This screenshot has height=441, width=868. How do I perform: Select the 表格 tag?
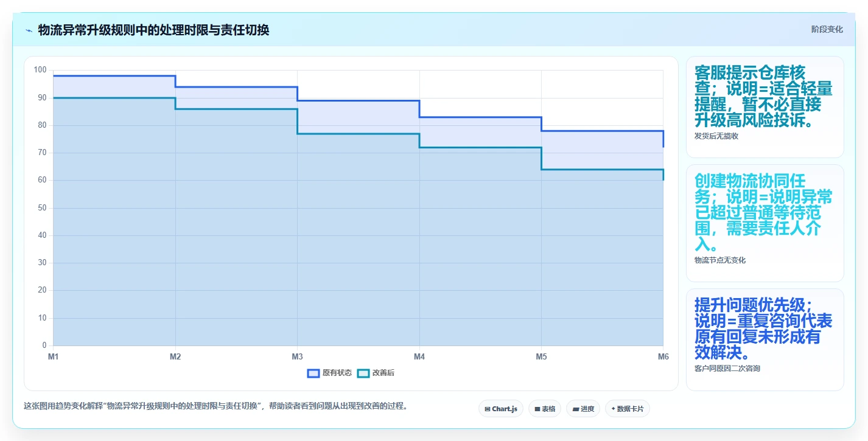[545, 409]
